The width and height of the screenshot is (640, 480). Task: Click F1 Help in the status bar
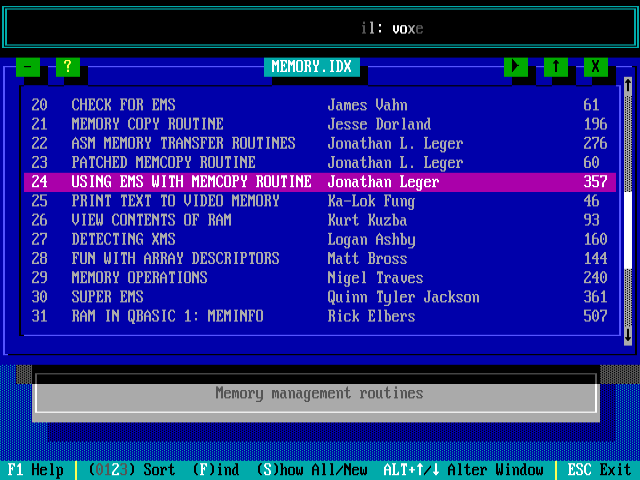pyautogui.click(x=35, y=470)
